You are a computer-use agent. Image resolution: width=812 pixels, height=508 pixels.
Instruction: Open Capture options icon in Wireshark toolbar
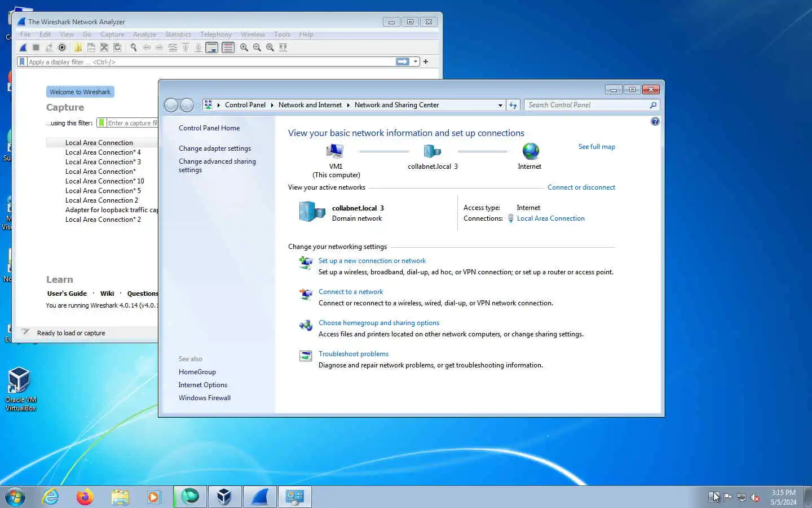click(62, 47)
